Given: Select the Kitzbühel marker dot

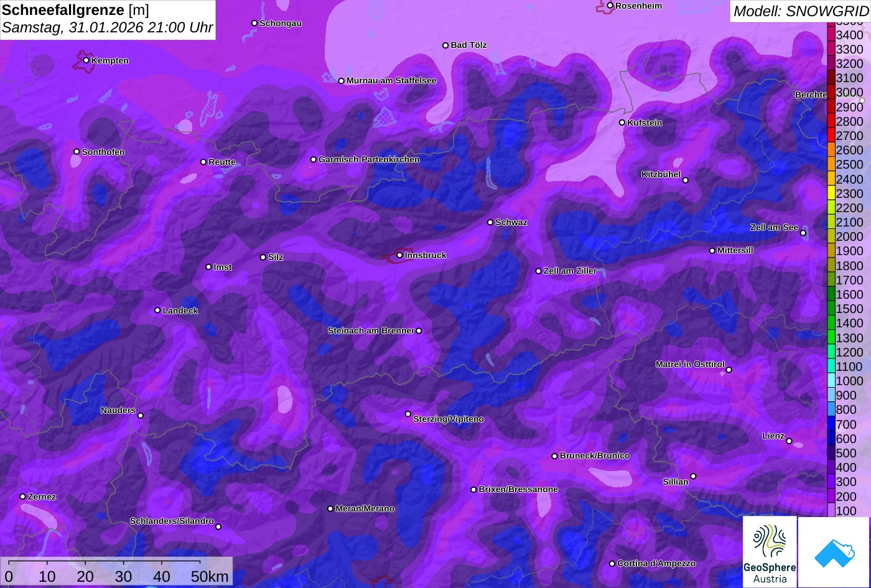Looking at the screenshot, I should click(686, 180).
